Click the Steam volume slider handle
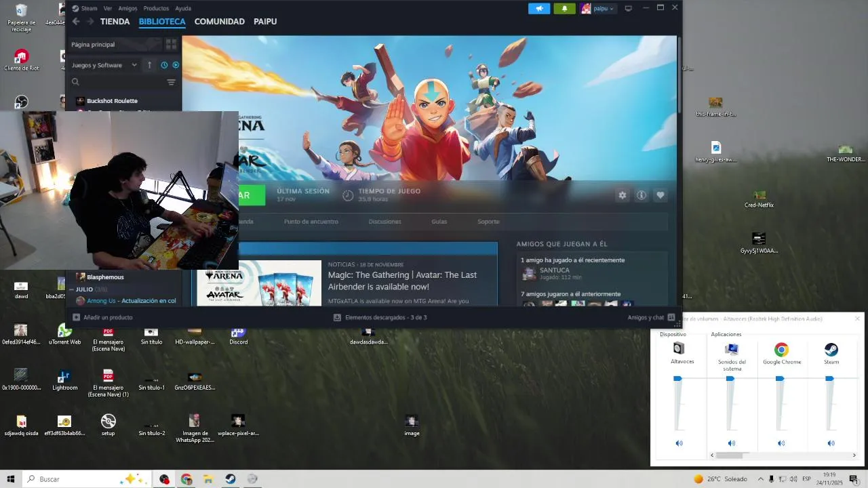This screenshot has width=868, height=488. (829, 379)
